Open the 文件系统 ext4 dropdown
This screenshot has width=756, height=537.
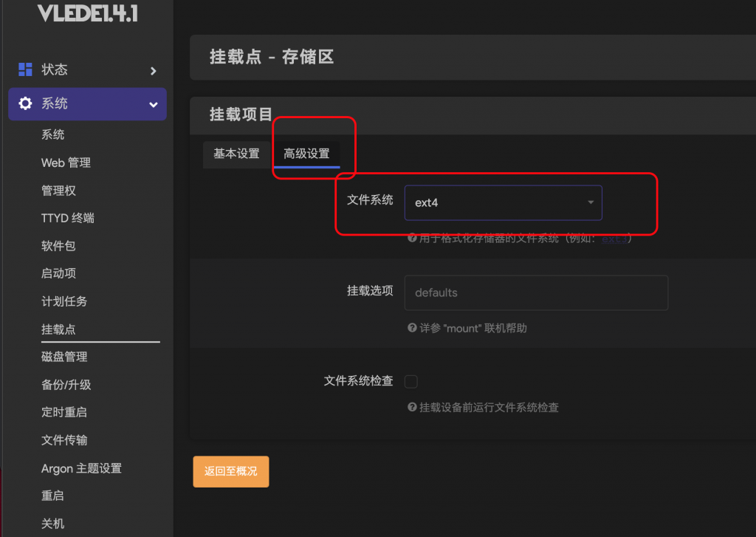503,202
